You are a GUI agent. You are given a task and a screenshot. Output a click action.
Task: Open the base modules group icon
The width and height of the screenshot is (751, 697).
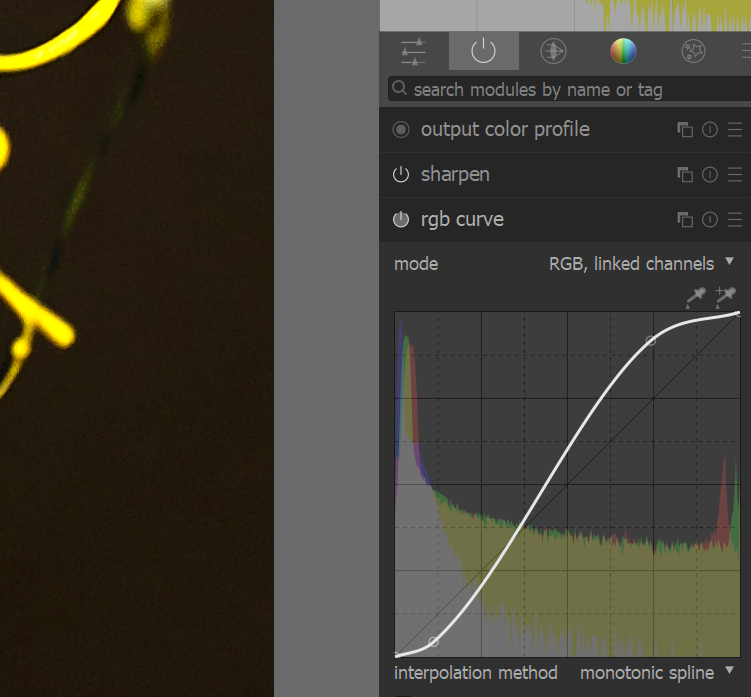point(553,51)
